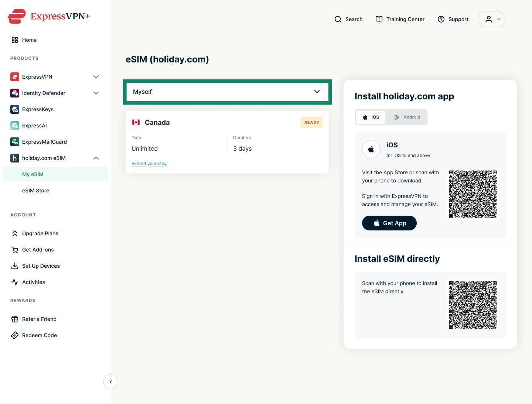532x404 pixels.
Task: Collapse the sidebar with the arrow button
Action: coord(111,382)
